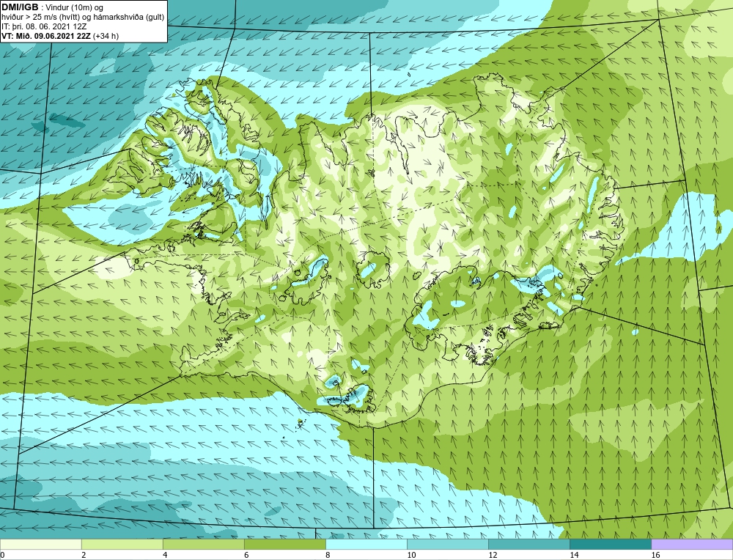Screen dimensions: 733x560
Task: Click the 'DMI/IGB' title text
Action: click(21, 7)
